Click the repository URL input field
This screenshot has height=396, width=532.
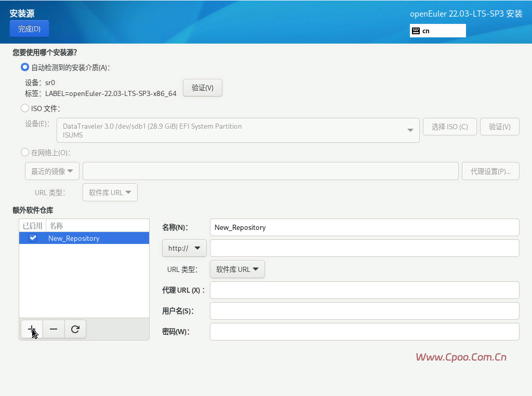click(364, 248)
